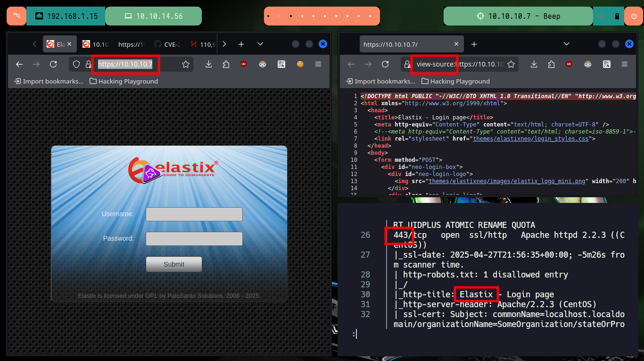This screenshot has height=361, width=644.
Task: Click the Username input field
Action: pos(194,214)
